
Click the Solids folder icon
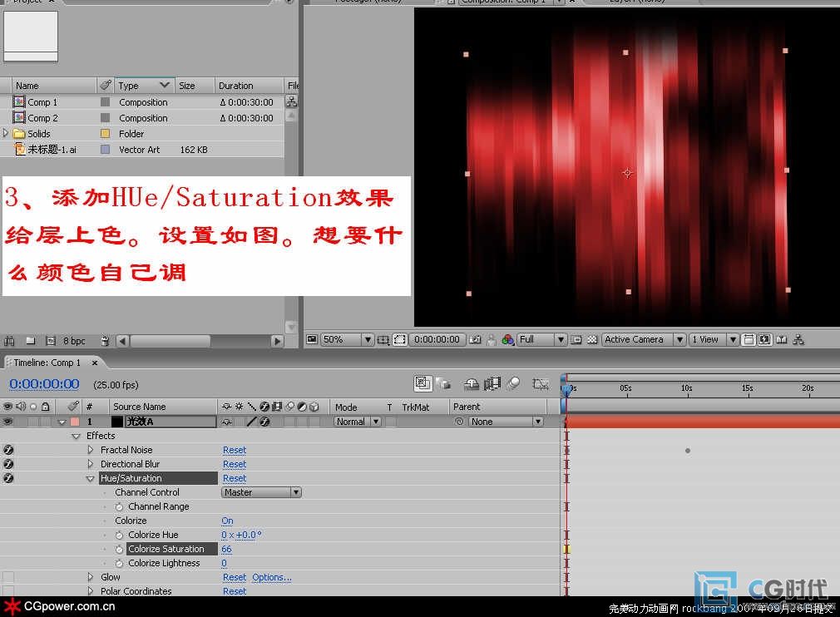tap(19, 133)
